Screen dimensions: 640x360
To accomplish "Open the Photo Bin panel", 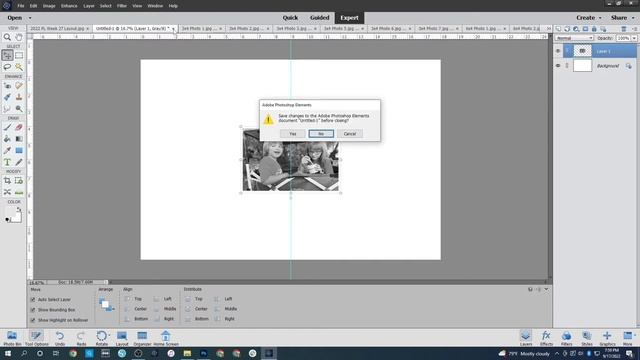I will pos(12,338).
